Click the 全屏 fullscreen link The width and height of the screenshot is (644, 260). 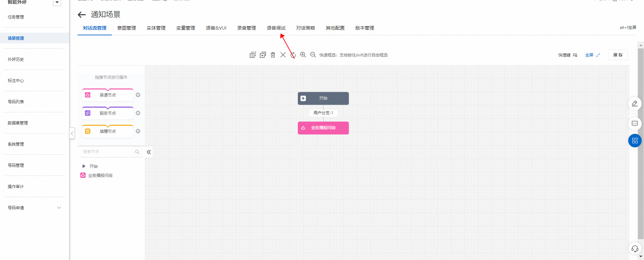[x=589, y=55]
